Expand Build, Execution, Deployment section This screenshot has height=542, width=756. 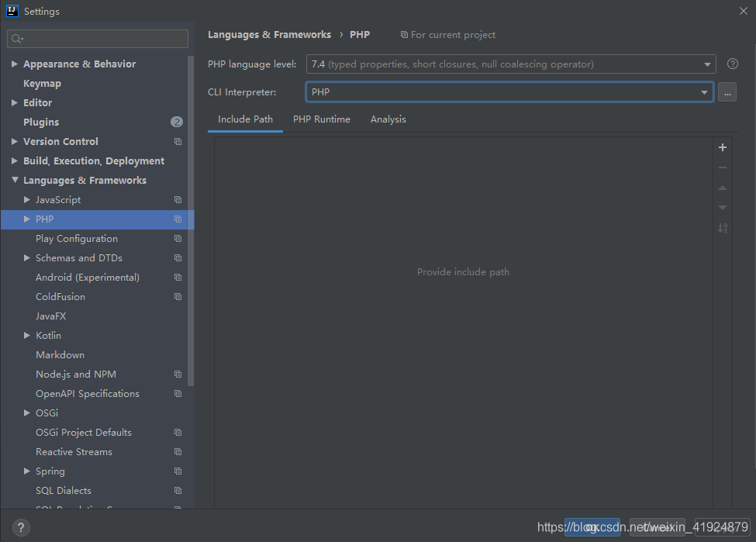(15, 161)
